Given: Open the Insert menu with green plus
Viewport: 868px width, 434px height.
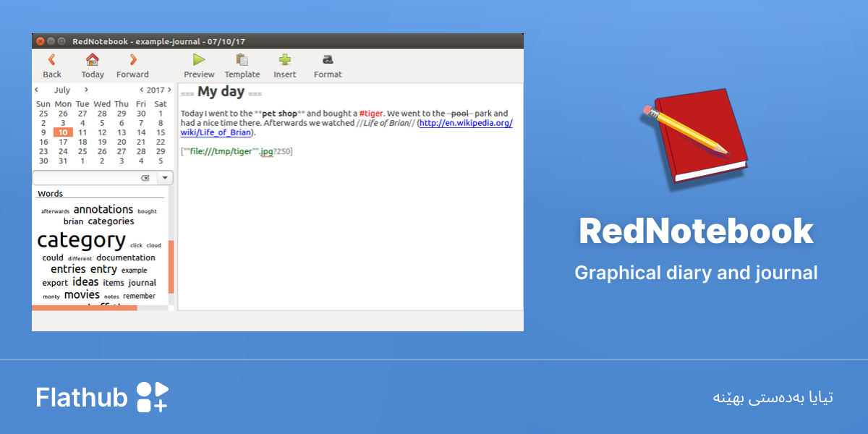Looking at the screenshot, I should 285,65.
